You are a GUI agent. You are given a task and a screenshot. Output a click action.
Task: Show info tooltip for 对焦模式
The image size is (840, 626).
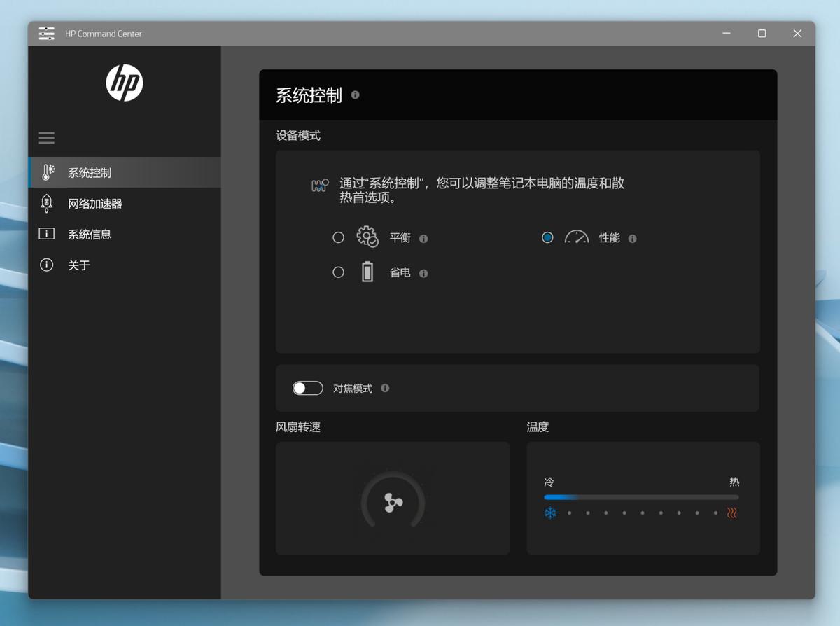385,388
